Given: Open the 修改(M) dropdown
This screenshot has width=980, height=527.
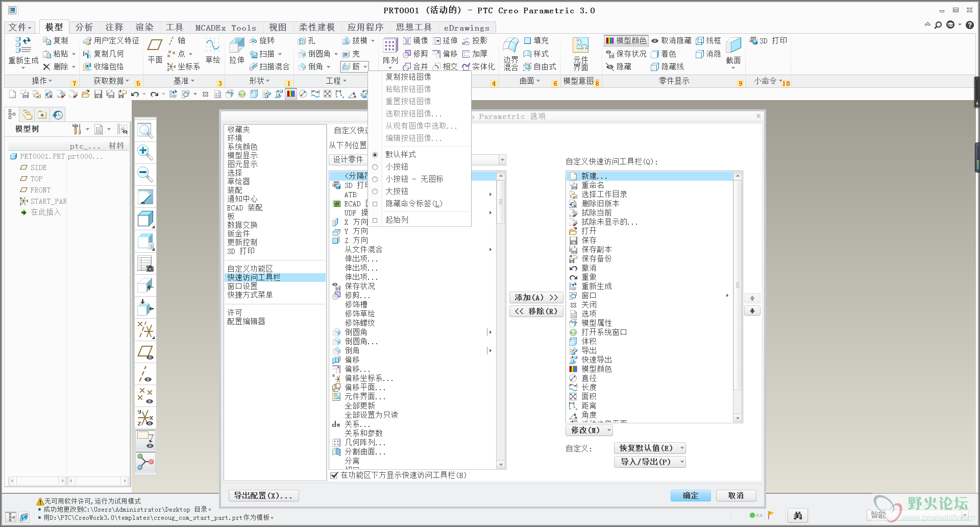Looking at the screenshot, I should click(x=589, y=430).
